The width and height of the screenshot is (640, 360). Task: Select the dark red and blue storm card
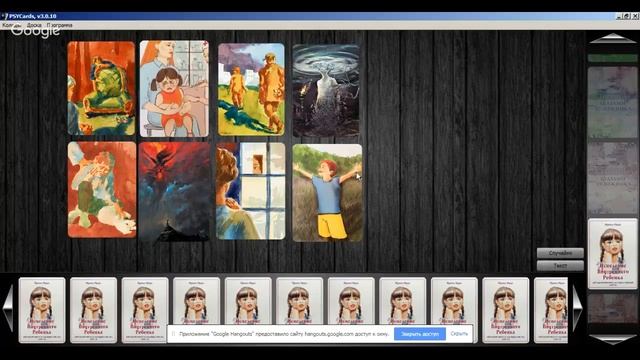click(x=175, y=191)
